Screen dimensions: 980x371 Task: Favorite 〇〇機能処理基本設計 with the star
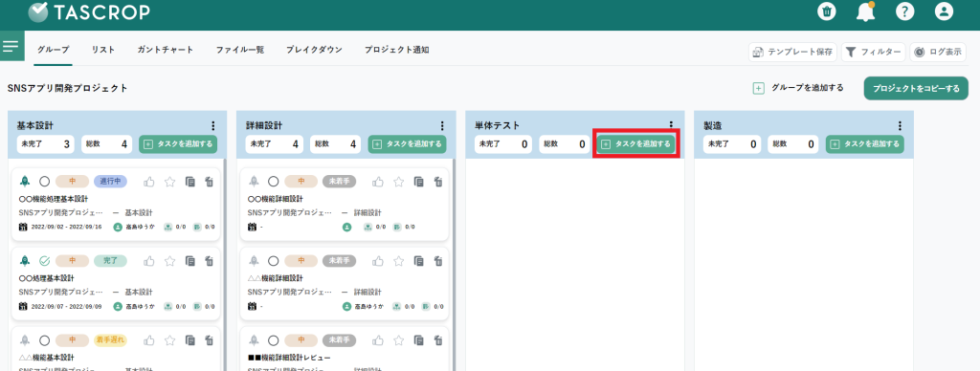click(169, 182)
